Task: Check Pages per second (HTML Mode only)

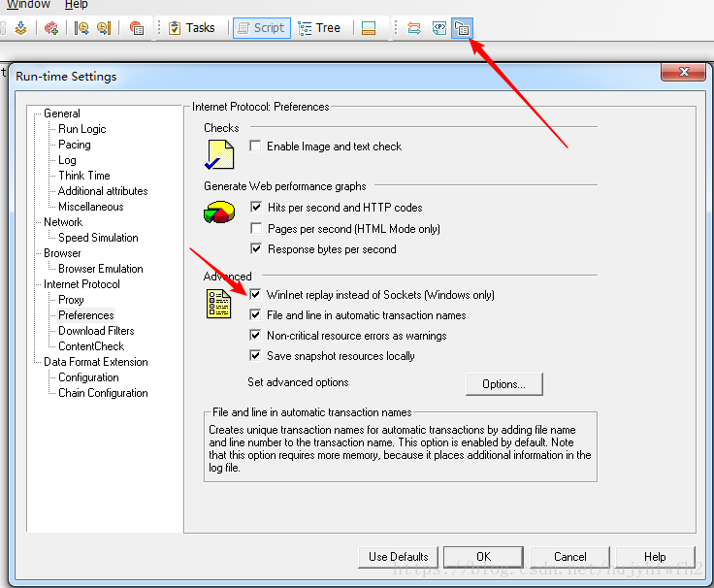Action: 256,228
